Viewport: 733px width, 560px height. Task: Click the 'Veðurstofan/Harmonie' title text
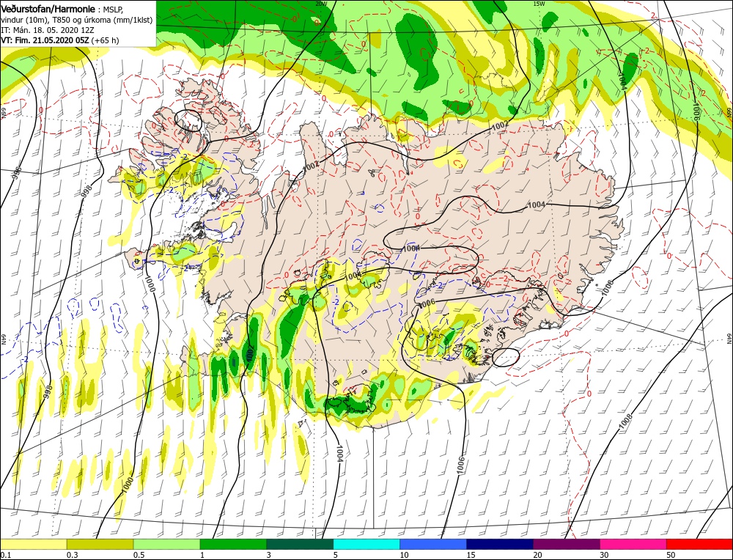(48, 9)
